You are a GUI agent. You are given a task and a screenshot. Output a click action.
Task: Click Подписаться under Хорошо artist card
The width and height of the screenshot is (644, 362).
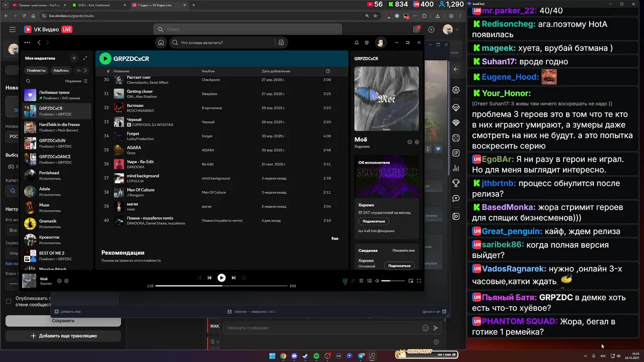click(374, 221)
